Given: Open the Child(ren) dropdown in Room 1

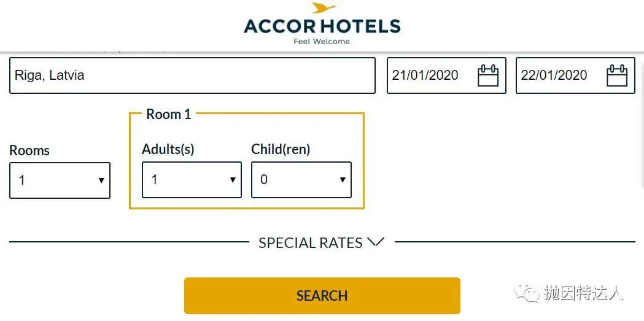Looking at the screenshot, I should (x=301, y=180).
